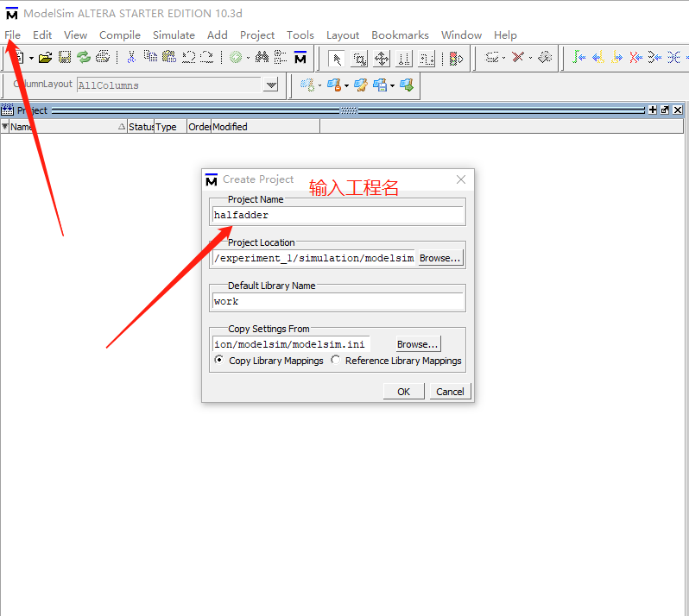Viewport: 689px width, 616px height.
Task: Select the arrow pointer Select Mode tool
Action: click(337, 59)
